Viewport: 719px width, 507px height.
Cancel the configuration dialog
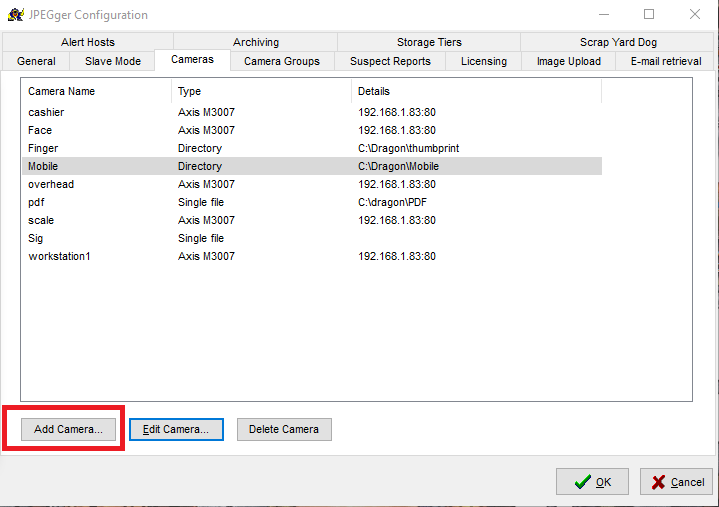(x=676, y=482)
